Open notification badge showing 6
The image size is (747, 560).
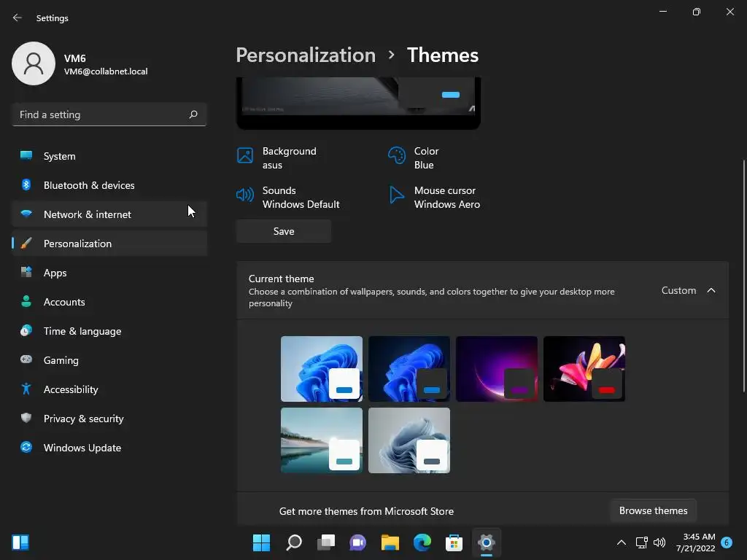coord(727,542)
